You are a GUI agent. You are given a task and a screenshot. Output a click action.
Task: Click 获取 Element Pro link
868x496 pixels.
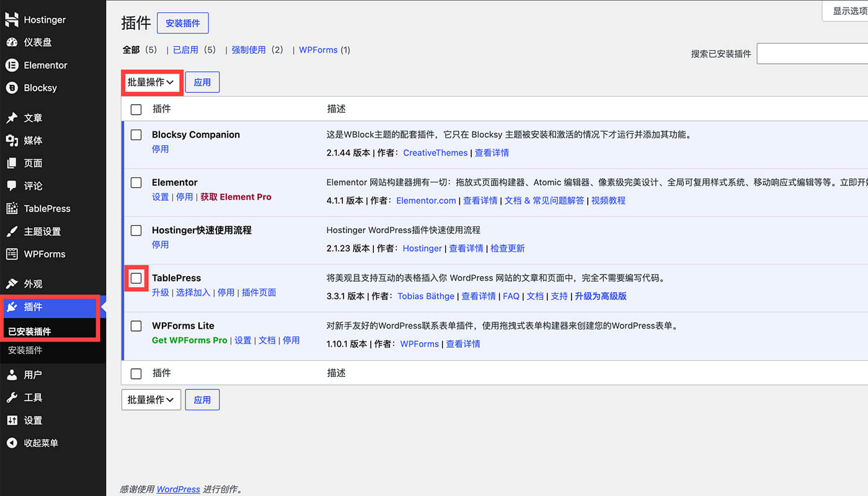tap(236, 197)
